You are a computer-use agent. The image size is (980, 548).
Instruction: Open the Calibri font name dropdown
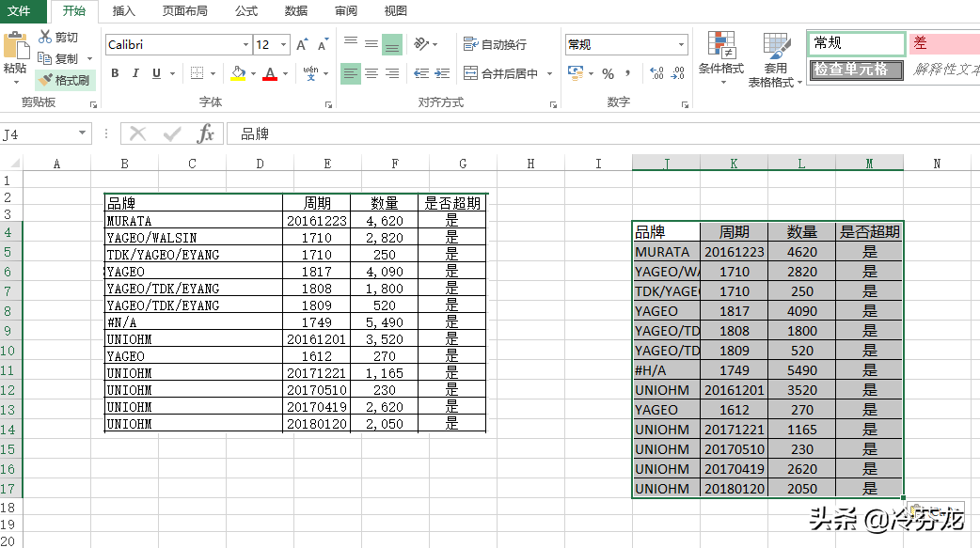[245, 44]
